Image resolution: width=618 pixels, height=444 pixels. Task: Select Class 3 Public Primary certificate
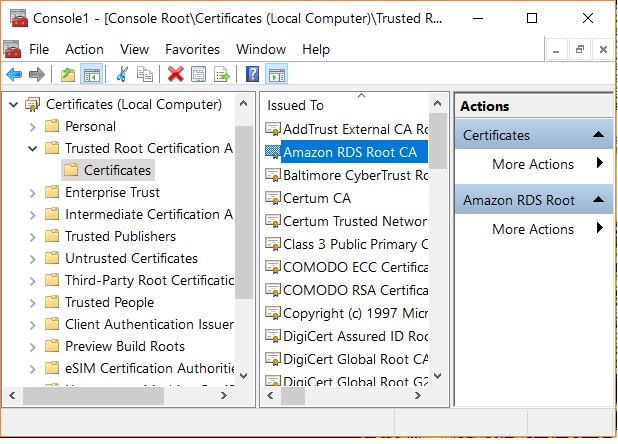pyautogui.click(x=347, y=244)
